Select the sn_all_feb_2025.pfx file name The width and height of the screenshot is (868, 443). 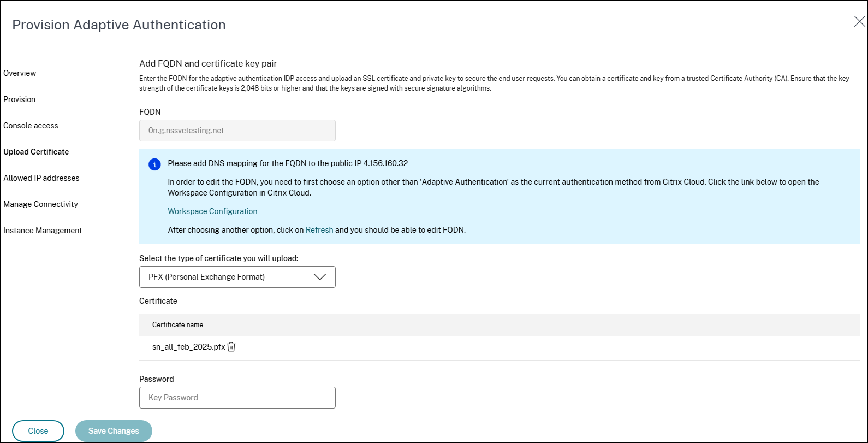click(x=188, y=347)
